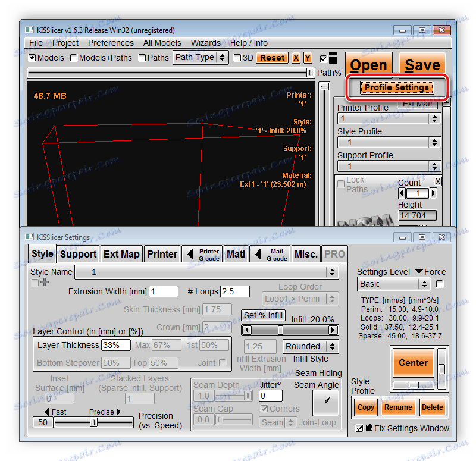Click the Copy style profile button
Screen dimensions: 476x461
(366, 407)
